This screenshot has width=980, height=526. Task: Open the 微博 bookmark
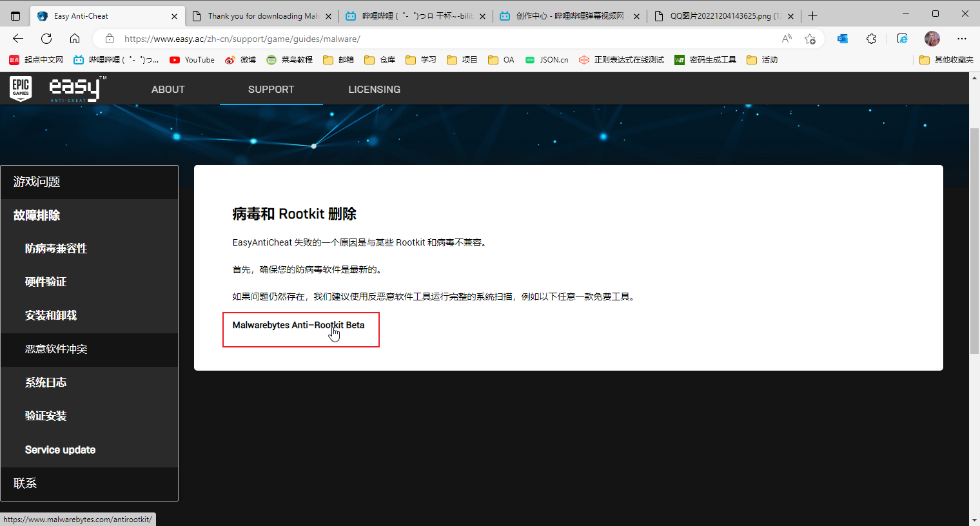click(x=240, y=60)
